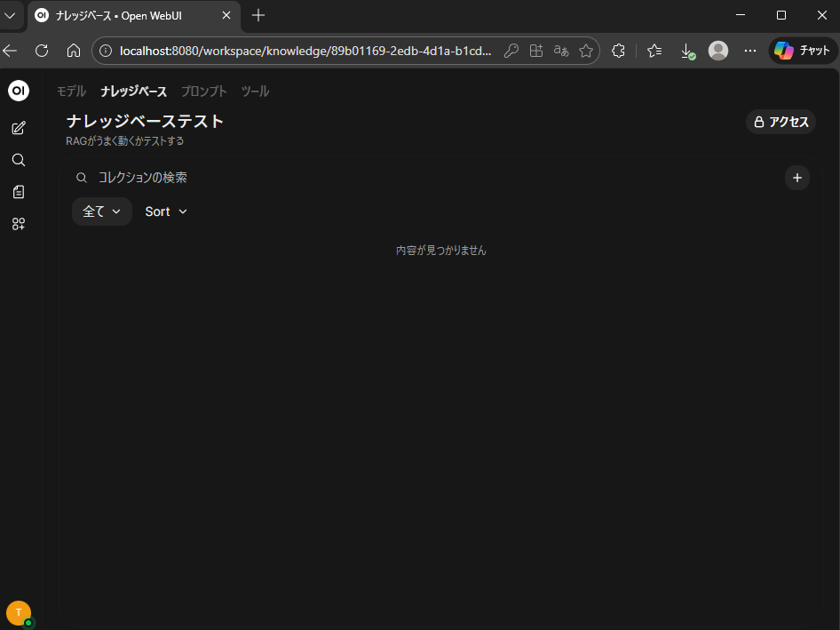Open the tab list chevron in title bar
This screenshot has width=840, height=630.
point(11,15)
